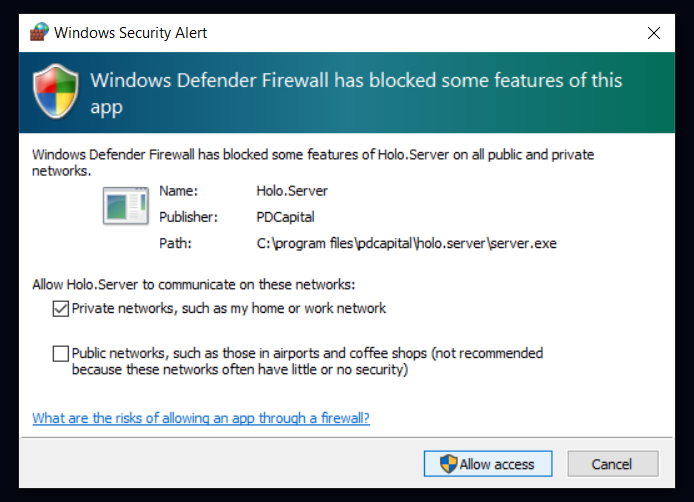Click the server.exe path value
The height and width of the screenshot is (502, 694).
[x=406, y=243]
